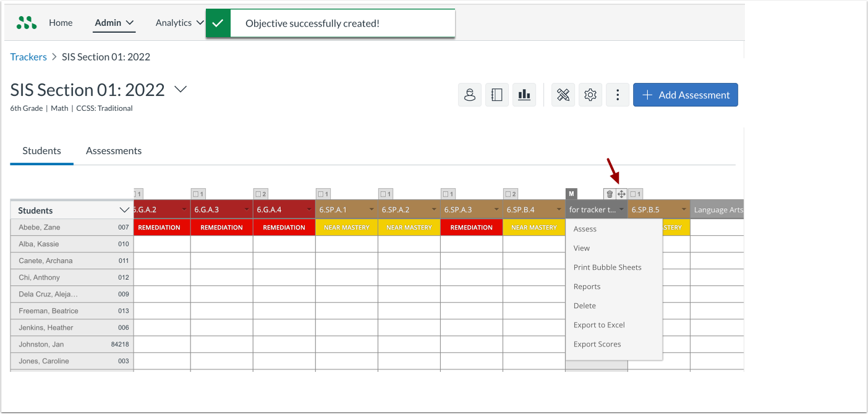Click the M badge above tracker column
Viewport: 868px width, 414px height.
(571, 194)
